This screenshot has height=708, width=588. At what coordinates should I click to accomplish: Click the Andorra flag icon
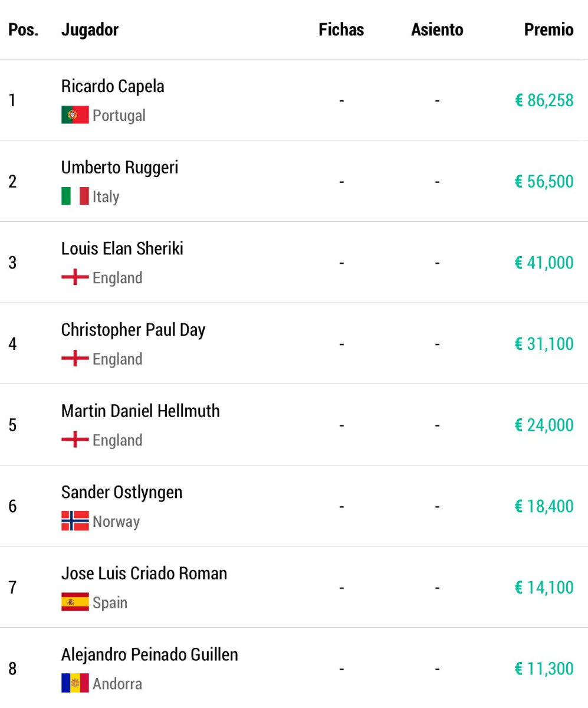(75, 684)
